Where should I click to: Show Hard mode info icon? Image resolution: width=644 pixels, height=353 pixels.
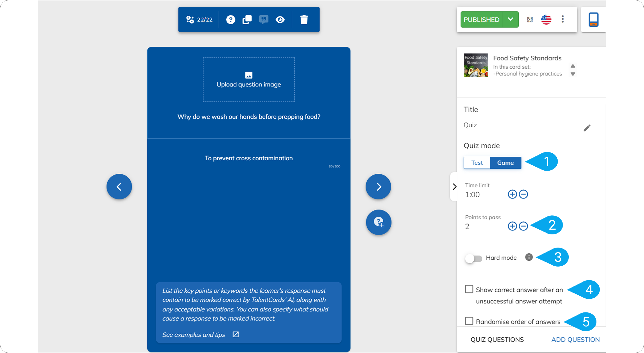(529, 257)
